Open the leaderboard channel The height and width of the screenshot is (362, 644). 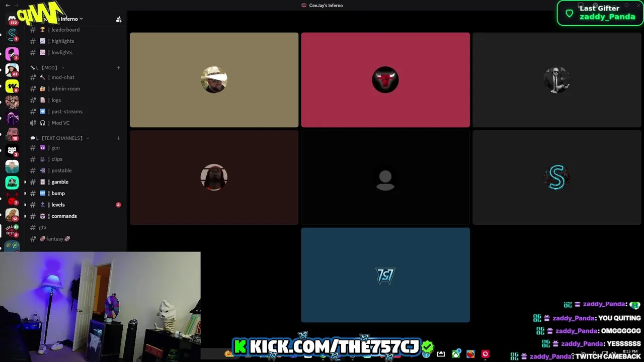pyautogui.click(x=74, y=30)
